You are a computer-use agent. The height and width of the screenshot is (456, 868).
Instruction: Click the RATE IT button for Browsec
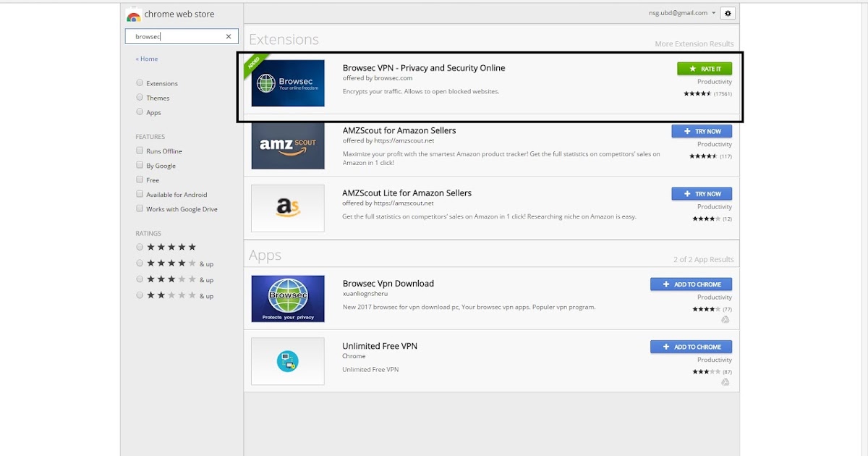pyautogui.click(x=705, y=69)
